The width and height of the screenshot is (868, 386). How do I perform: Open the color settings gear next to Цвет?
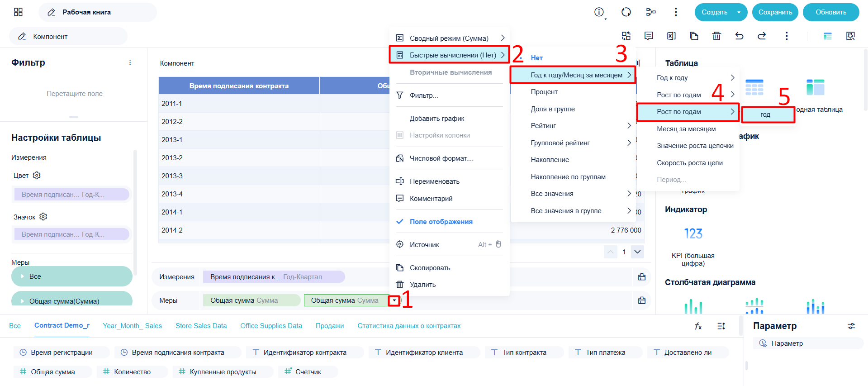37,175
